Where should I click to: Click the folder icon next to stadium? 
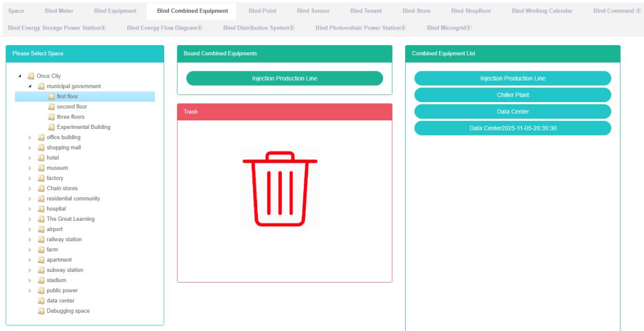(x=41, y=280)
